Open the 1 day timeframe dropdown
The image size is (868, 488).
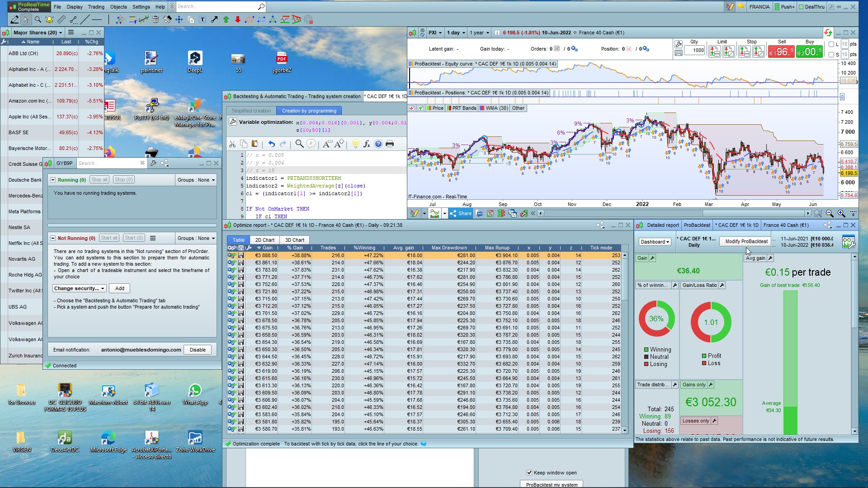(x=456, y=33)
